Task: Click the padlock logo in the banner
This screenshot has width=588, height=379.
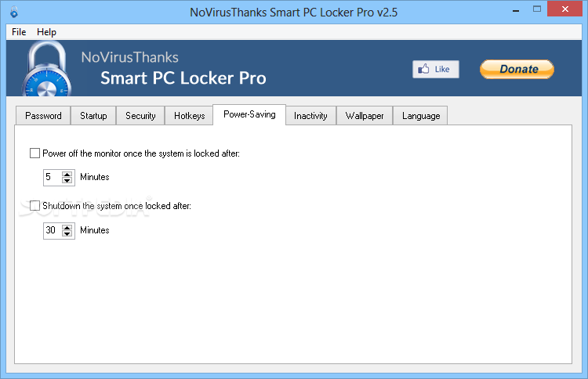Action: point(46,69)
